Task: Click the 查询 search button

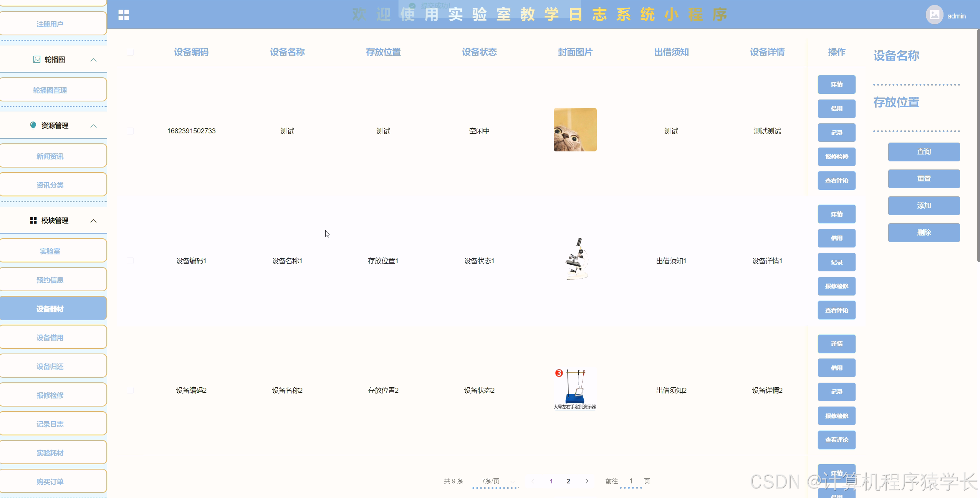Action: pos(924,152)
